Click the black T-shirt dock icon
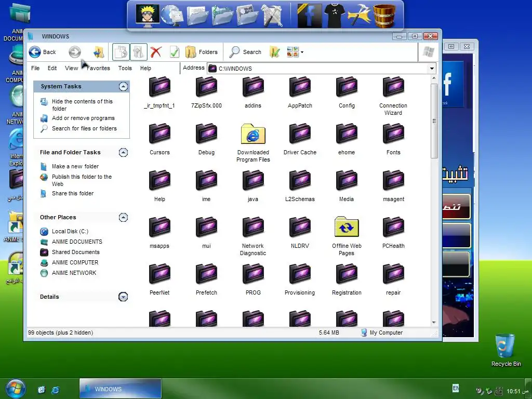Screen dimensions: 532x399 335,15
